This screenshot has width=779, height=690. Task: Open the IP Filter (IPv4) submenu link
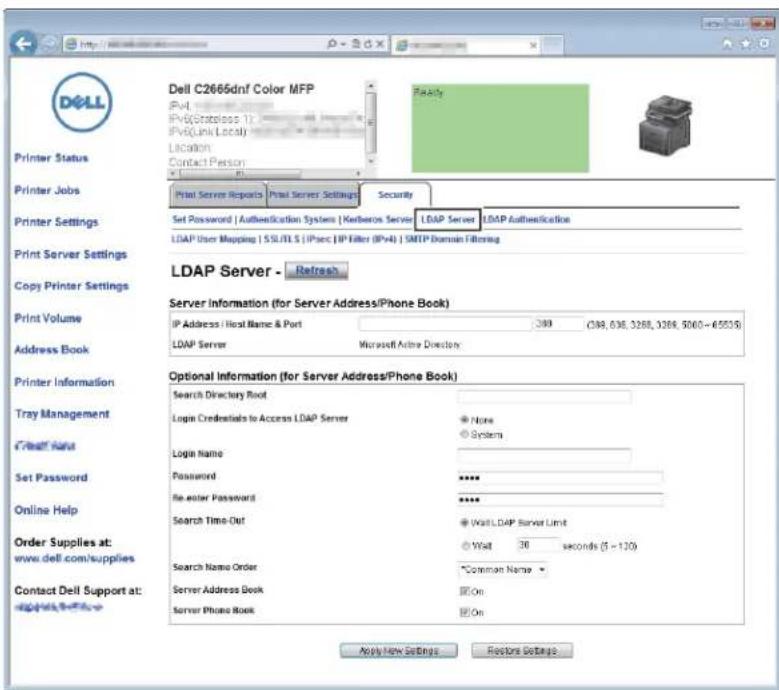point(367,239)
